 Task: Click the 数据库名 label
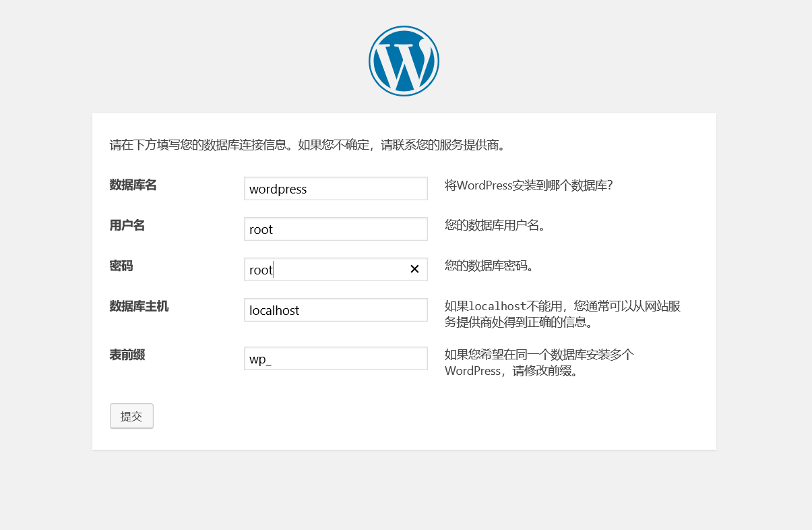(133, 185)
